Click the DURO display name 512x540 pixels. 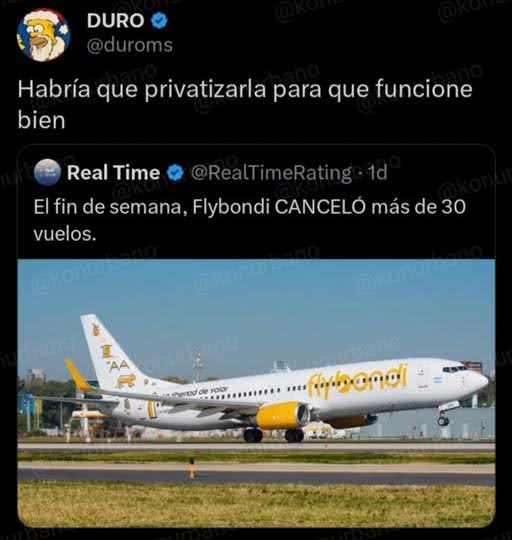pyautogui.click(x=115, y=21)
